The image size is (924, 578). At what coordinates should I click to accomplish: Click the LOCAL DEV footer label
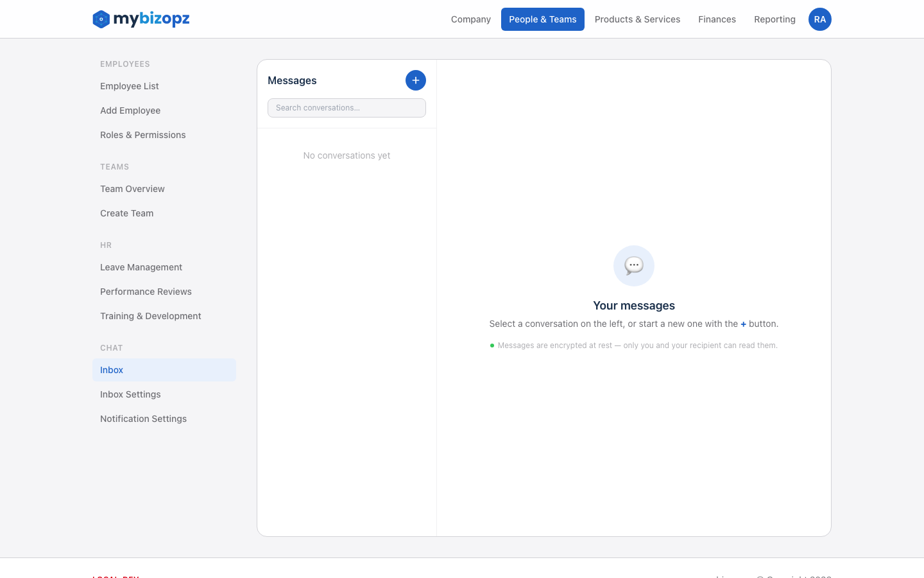116,576
